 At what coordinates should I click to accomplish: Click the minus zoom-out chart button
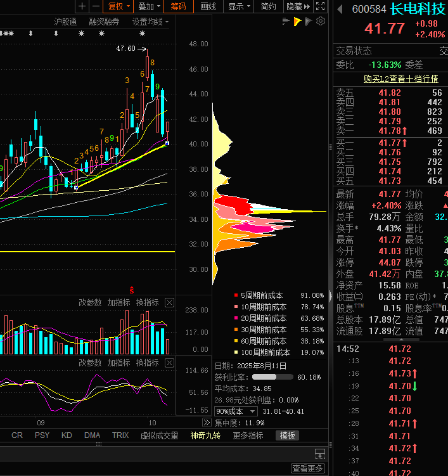96,6
